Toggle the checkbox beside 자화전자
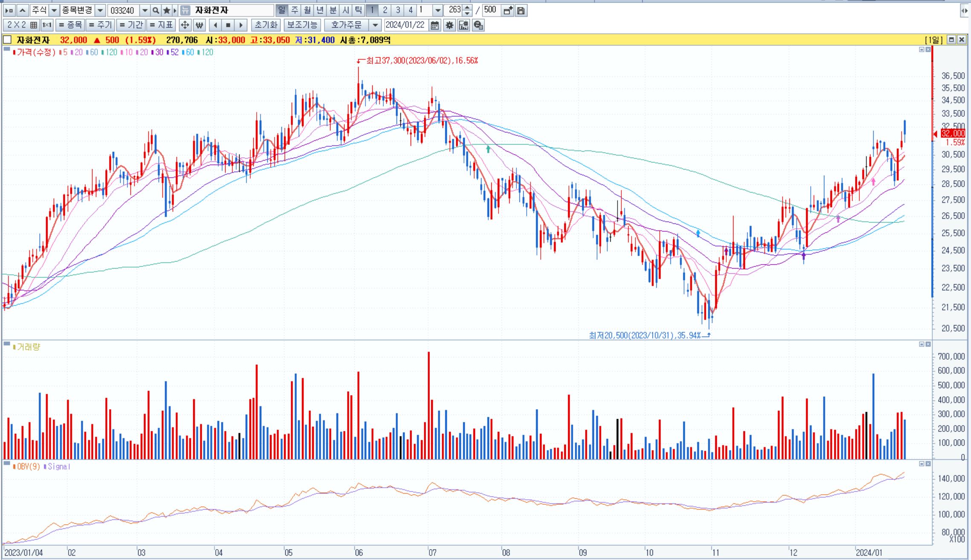The width and height of the screenshot is (971, 560). [x=7, y=40]
